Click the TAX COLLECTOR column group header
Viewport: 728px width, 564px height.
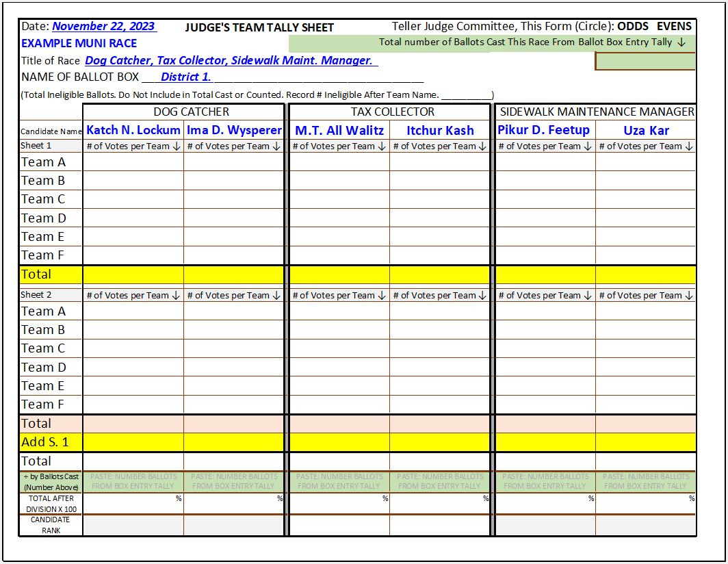[x=393, y=112]
